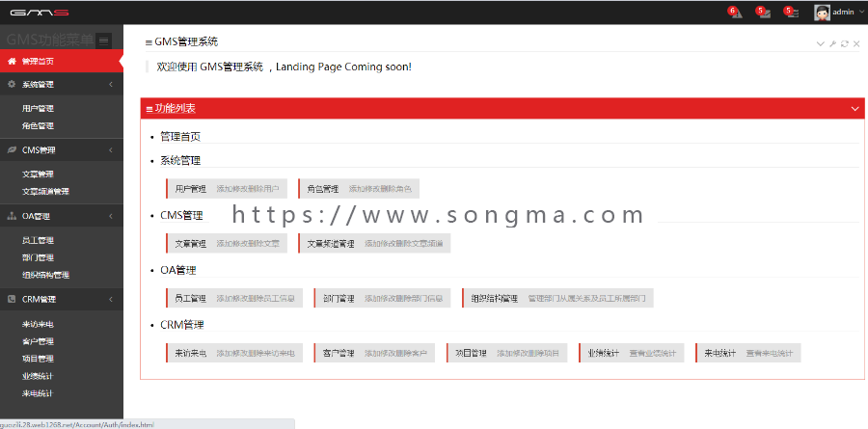Open 部门管理 in the sidebar
This screenshot has height=429, width=868.
click(38, 257)
